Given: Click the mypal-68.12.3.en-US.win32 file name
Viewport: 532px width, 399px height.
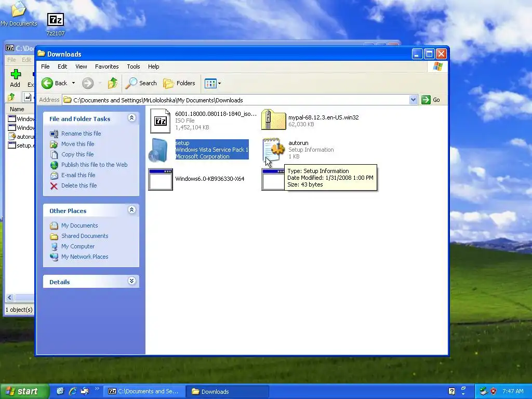Looking at the screenshot, I should 323,117.
